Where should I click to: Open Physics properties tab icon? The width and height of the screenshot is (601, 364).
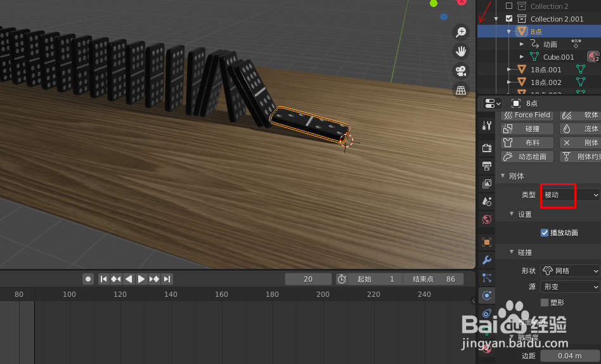[x=487, y=296]
